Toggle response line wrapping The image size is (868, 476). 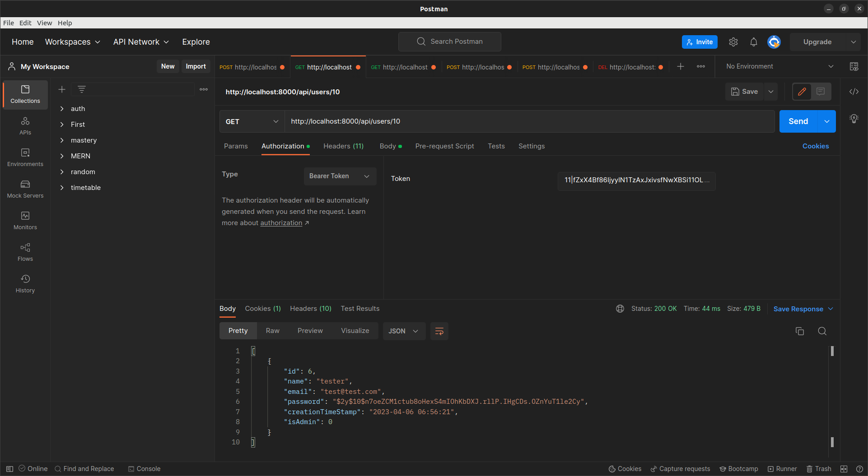439,331
